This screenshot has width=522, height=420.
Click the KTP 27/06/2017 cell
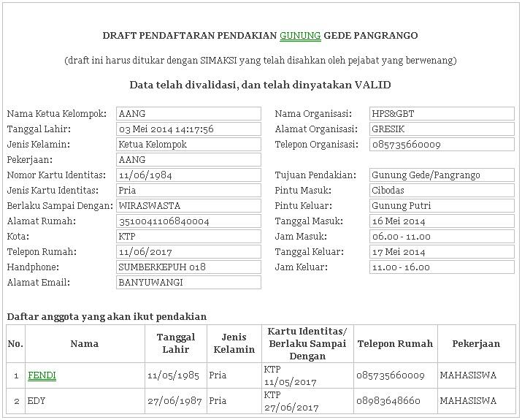point(307,401)
